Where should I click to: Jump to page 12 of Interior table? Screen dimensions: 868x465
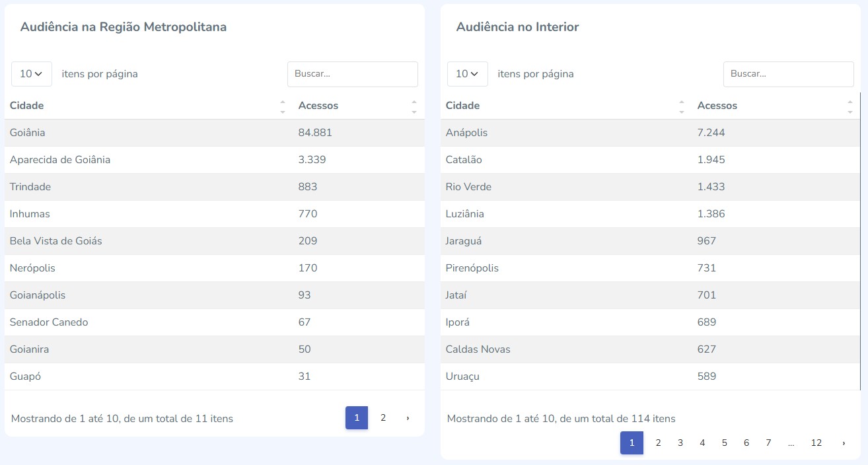(816, 443)
